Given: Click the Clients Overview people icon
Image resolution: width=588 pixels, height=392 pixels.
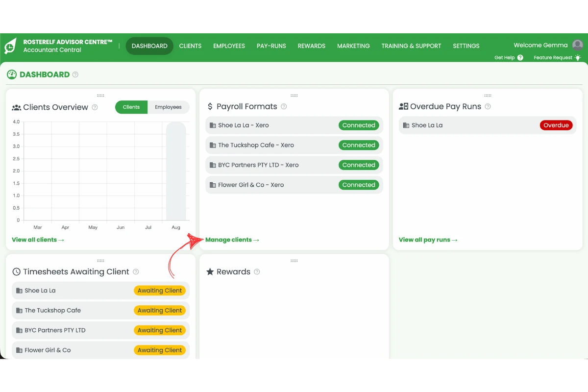Looking at the screenshot, I should click(x=16, y=107).
